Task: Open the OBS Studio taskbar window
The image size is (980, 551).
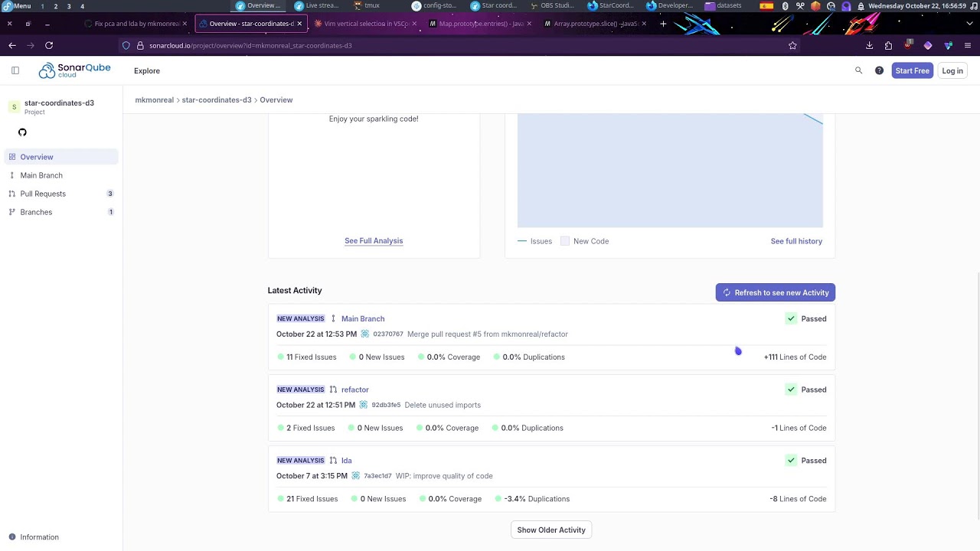Action: [x=551, y=6]
